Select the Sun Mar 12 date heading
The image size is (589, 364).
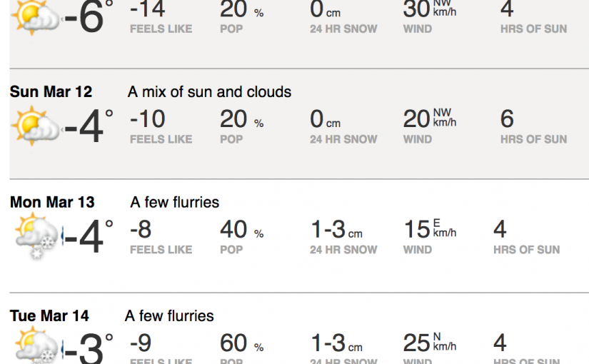pyautogui.click(x=51, y=92)
